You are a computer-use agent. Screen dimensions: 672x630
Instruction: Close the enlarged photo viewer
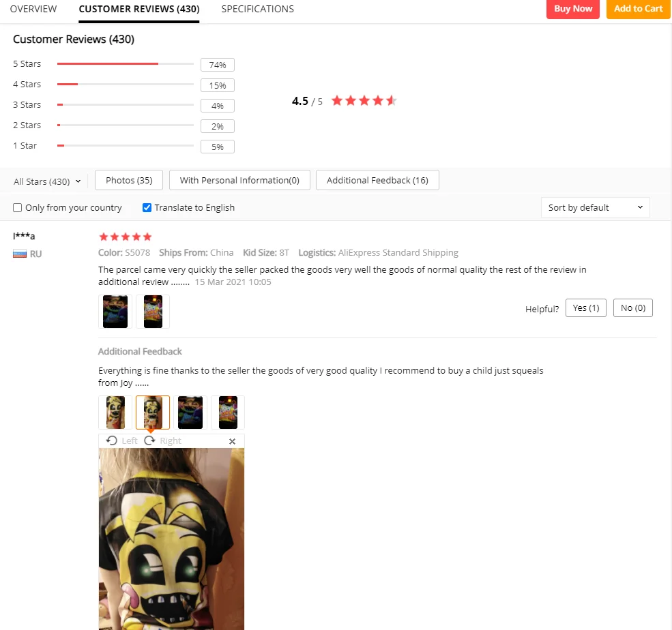coord(232,441)
